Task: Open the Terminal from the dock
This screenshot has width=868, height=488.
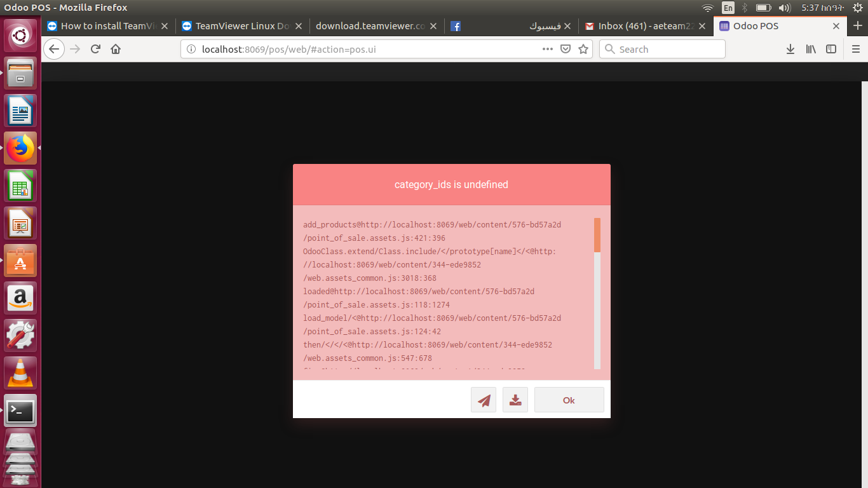Action: tap(20, 410)
